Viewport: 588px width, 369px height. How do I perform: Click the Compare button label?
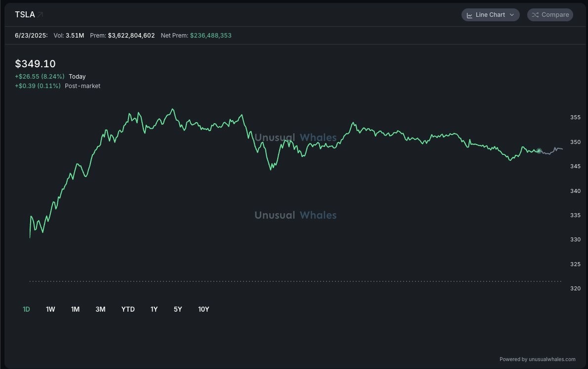coord(555,15)
